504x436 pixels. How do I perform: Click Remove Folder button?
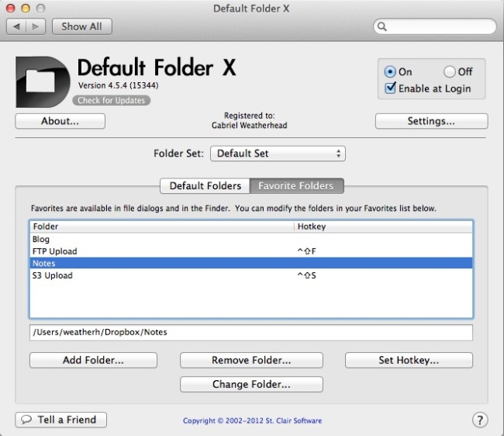click(251, 360)
